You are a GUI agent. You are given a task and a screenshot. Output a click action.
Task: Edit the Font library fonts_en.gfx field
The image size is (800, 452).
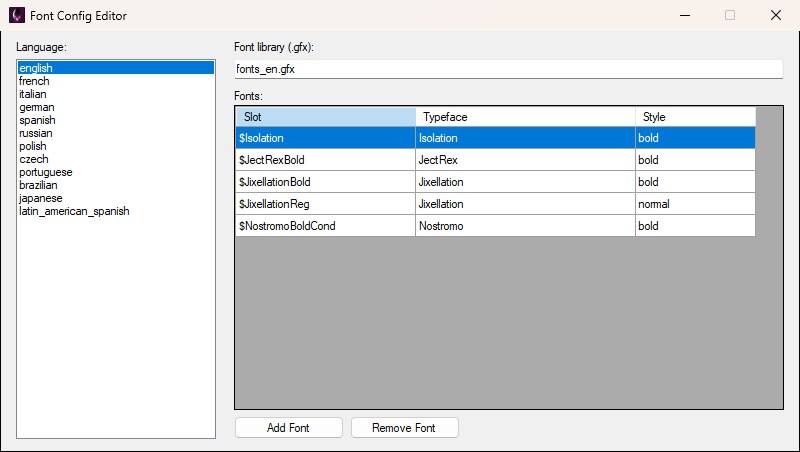coord(509,69)
